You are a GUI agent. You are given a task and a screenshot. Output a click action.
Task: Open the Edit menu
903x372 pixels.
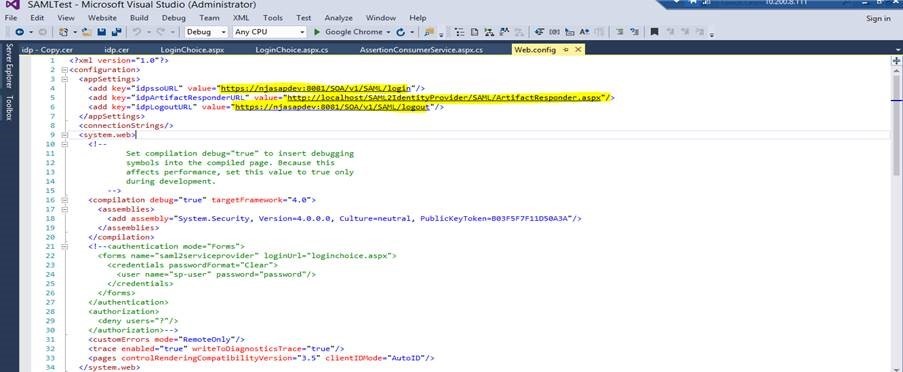click(37, 18)
